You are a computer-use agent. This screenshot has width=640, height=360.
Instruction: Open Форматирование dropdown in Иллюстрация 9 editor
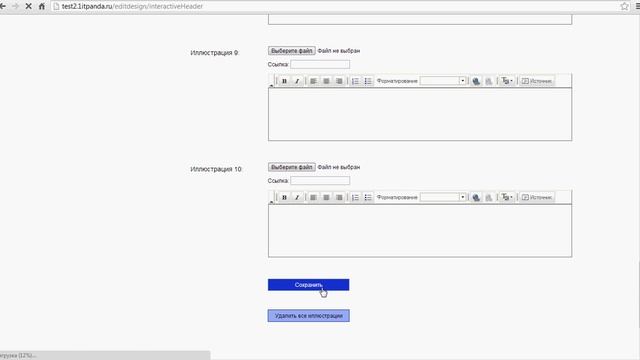[443, 81]
